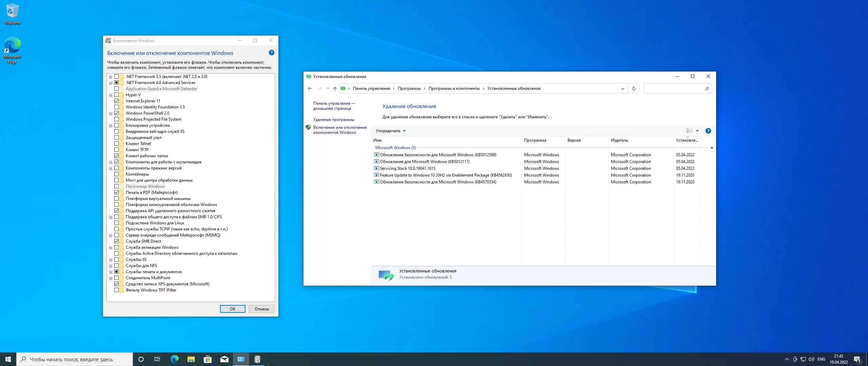
Task: Open Microsoft Store from the taskbar
Action: pyautogui.click(x=208, y=359)
